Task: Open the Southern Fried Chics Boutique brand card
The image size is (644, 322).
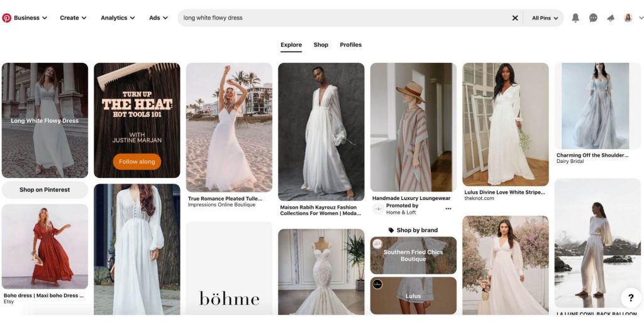Action: click(x=413, y=255)
